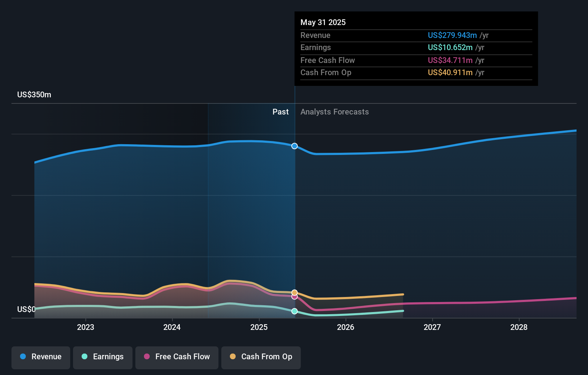
Task: Open the Analysts Forecasts section
Action: coord(334,112)
